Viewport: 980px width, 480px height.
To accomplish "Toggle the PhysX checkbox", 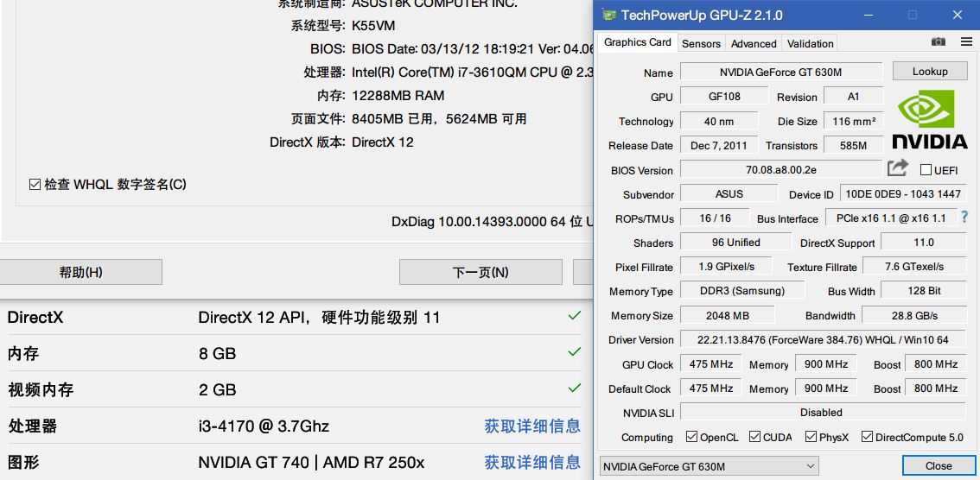I will pyautogui.click(x=811, y=436).
